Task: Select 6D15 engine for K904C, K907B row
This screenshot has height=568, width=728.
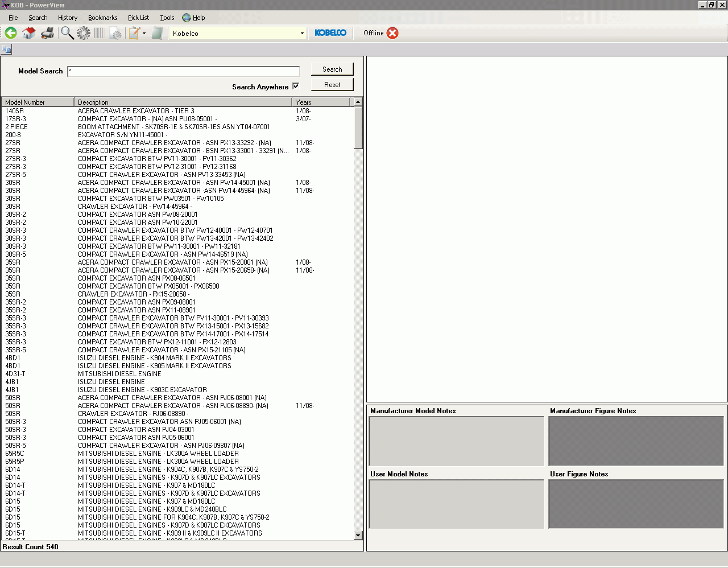Action: 177,517
